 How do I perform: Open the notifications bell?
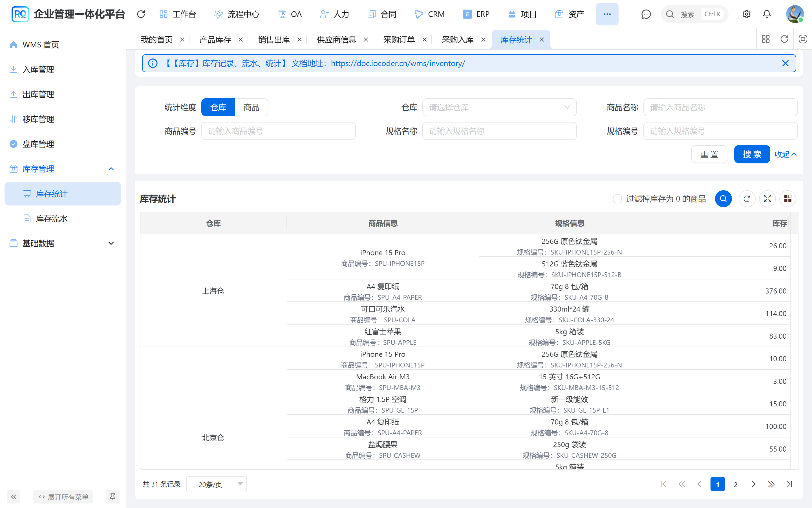click(x=767, y=14)
